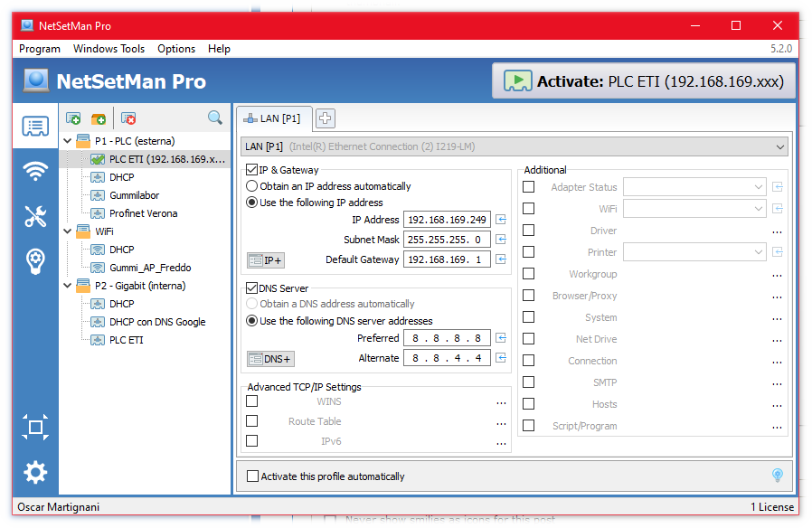
Task: Open Browser/Proxy settings ellipsis
Action: (x=777, y=297)
